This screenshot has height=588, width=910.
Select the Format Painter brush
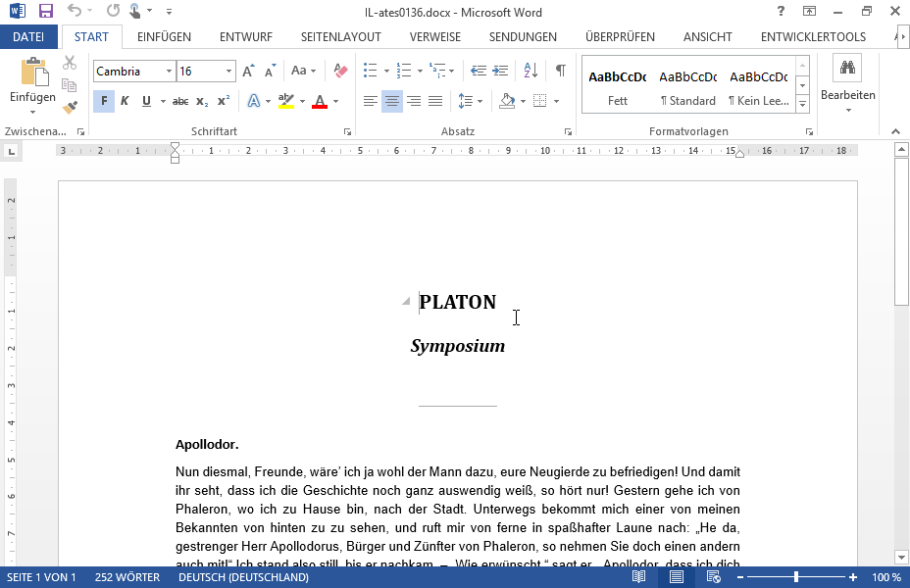point(70,107)
